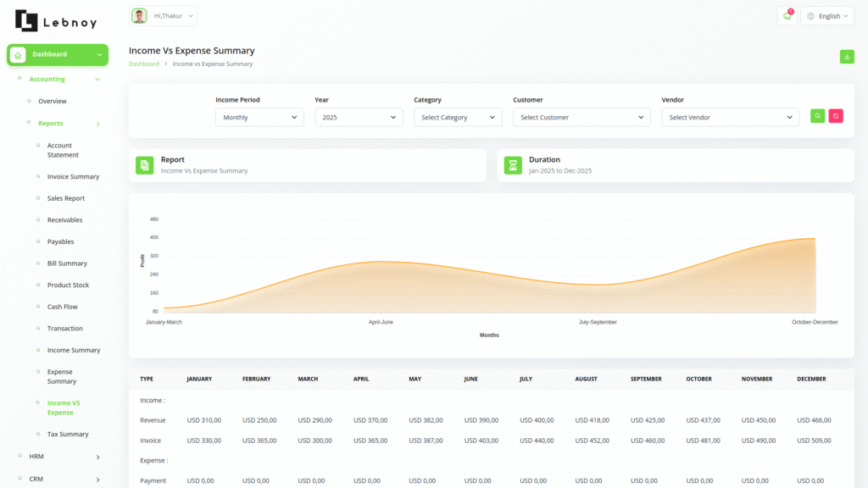The image size is (868, 488).
Task: Click the Dashboard home icon
Action: pos(18,55)
